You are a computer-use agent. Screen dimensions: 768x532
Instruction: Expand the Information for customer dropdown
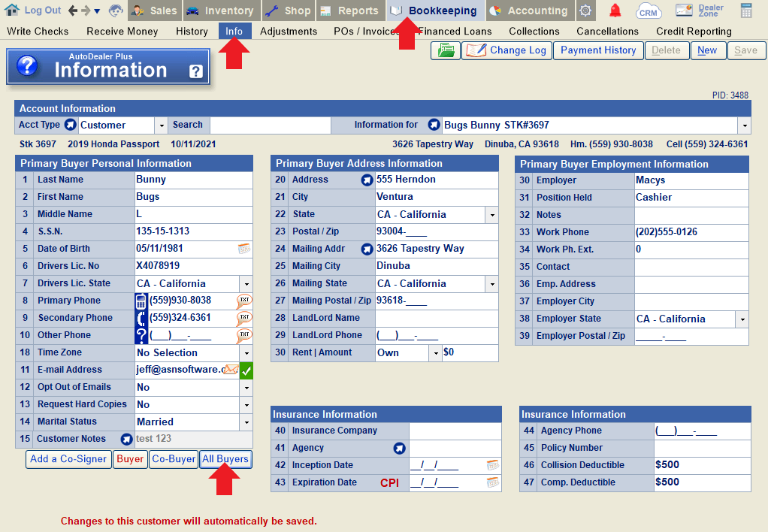coord(745,126)
